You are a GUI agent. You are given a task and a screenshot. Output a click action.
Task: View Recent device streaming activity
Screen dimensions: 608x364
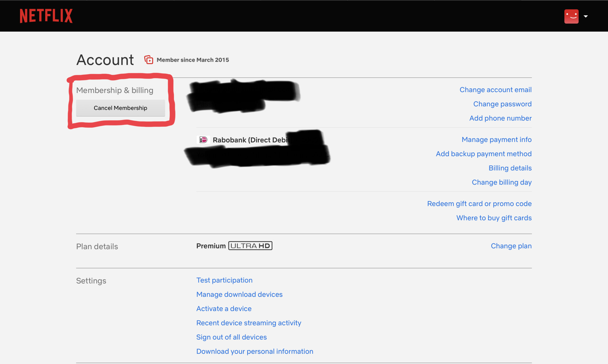tap(249, 323)
